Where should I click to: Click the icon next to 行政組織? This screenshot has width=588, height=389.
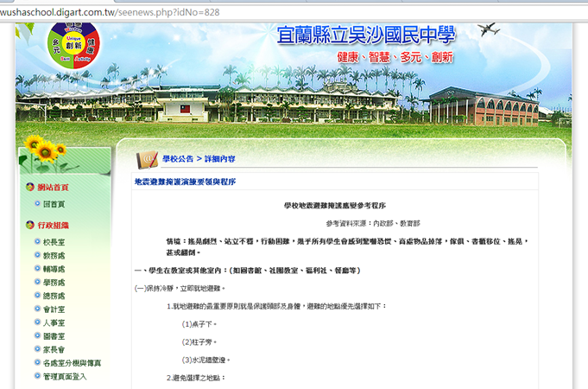[30, 225]
